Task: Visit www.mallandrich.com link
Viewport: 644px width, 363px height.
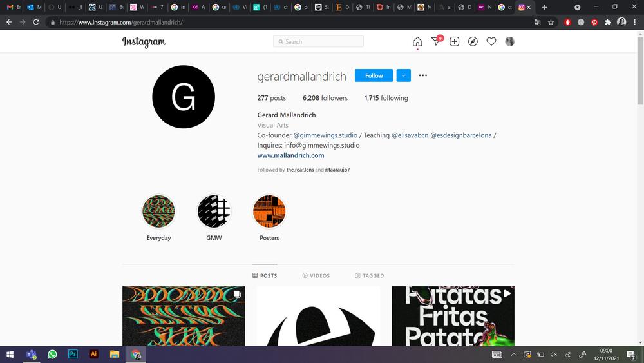Action: coord(291,155)
